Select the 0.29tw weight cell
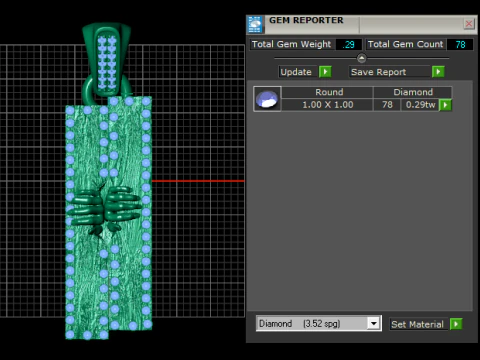 point(420,105)
